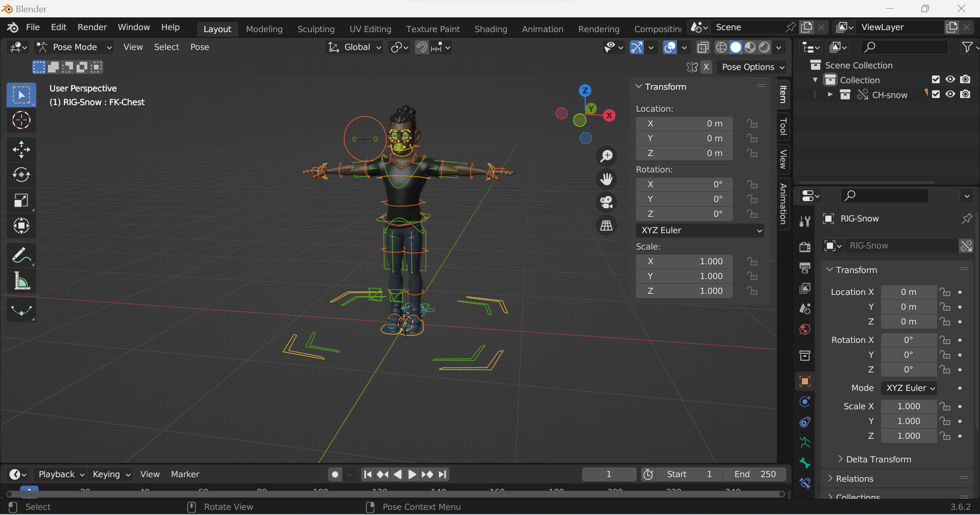Click the play animation button

[x=412, y=474]
